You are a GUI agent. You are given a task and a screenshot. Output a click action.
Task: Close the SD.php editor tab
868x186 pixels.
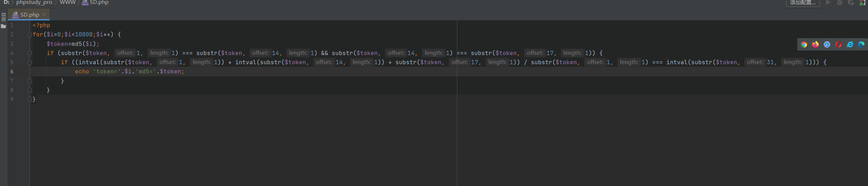44,14
